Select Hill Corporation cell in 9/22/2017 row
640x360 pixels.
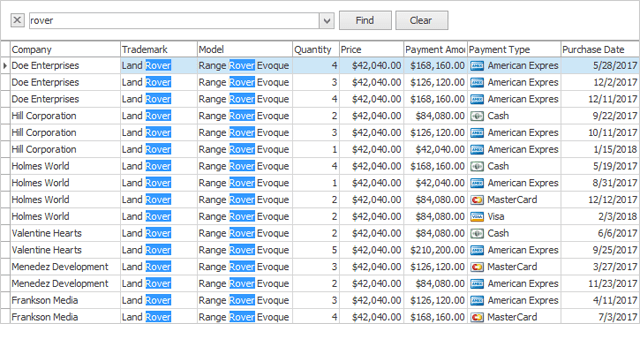pos(65,116)
